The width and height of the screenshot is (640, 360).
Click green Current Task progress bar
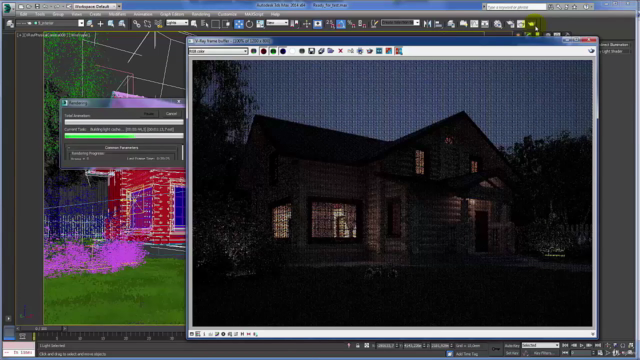click(124, 136)
